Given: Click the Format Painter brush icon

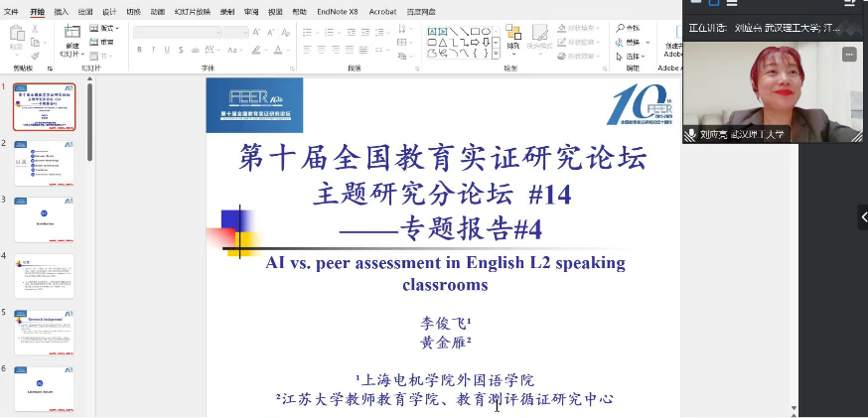Looking at the screenshot, I should click(36, 55).
